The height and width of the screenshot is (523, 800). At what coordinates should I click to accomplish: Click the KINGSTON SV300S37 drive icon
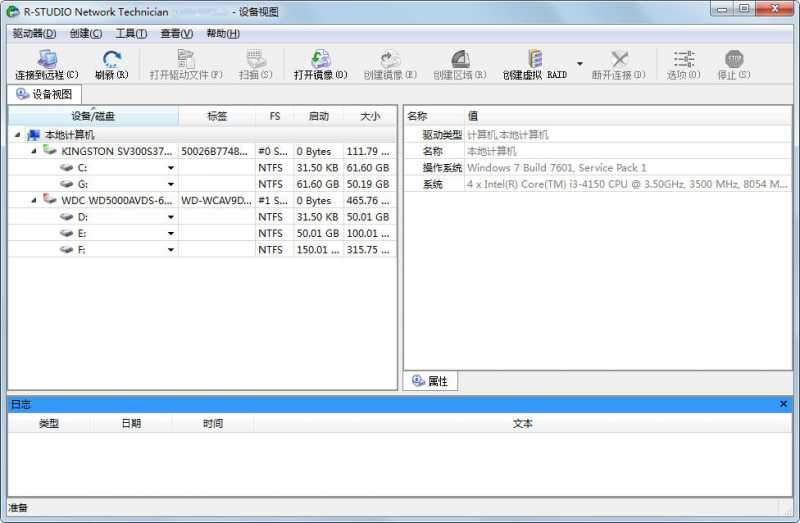click(49, 150)
